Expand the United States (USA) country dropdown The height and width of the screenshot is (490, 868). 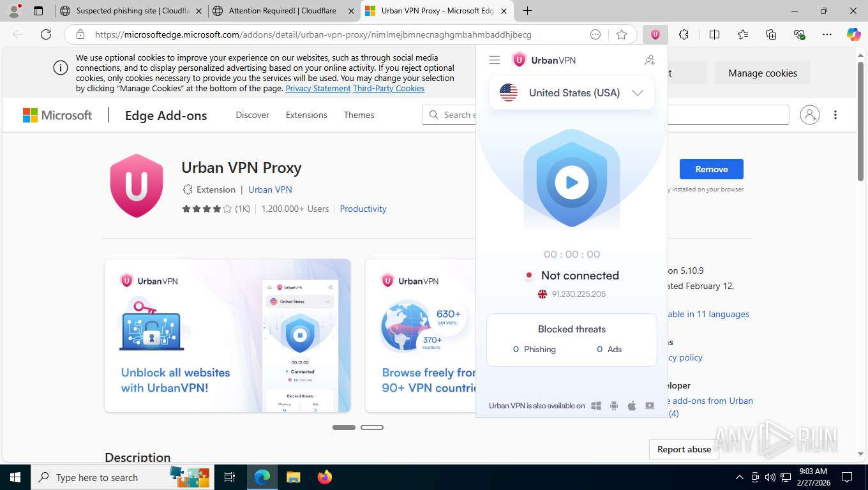[572, 93]
